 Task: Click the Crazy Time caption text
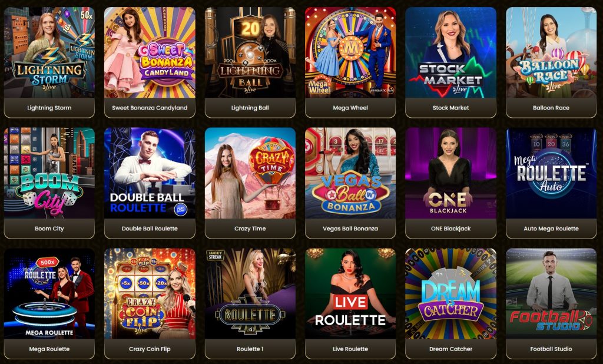(x=250, y=229)
